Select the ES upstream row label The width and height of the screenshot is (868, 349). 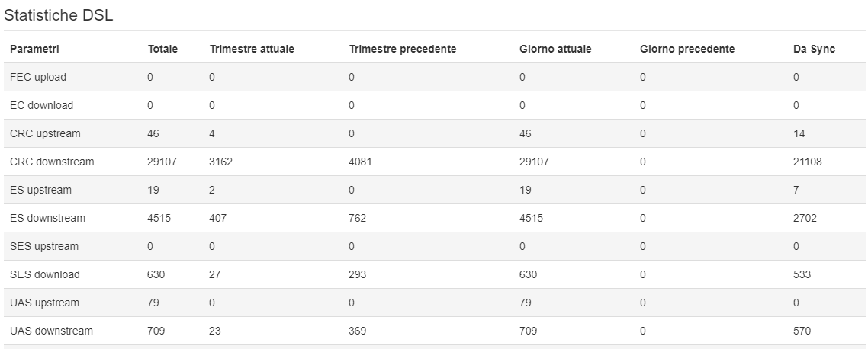click(41, 191)
